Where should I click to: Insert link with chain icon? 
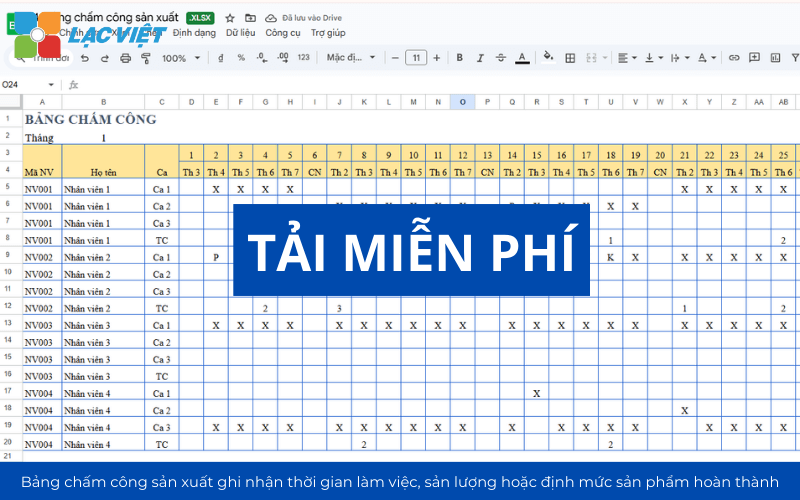tap(734, 58)
